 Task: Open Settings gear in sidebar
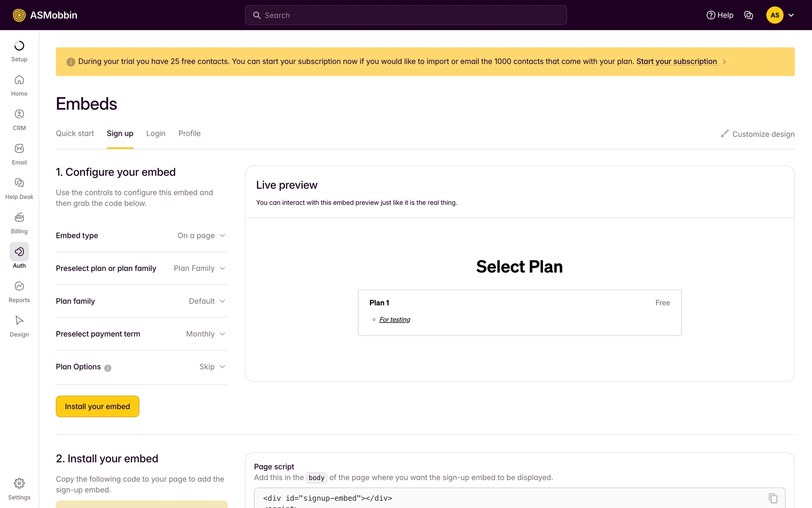[x=19, y=483]
